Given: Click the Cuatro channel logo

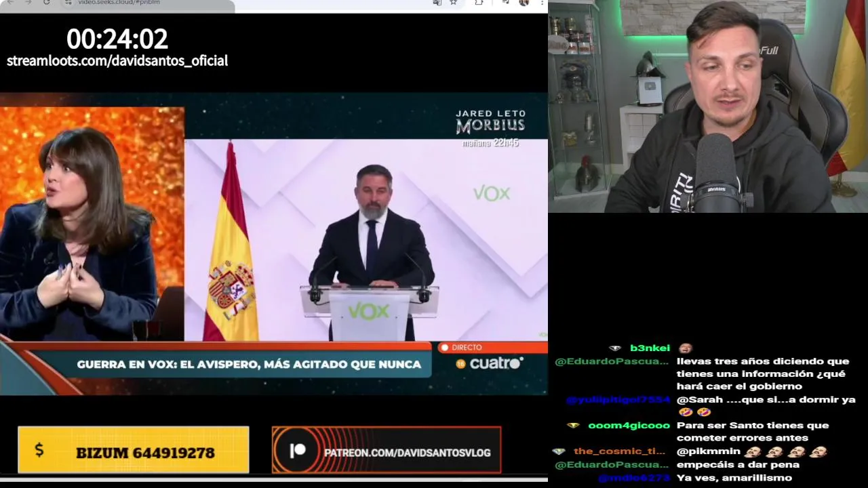Looking at the screenshot, I should [x=496, y=363].
